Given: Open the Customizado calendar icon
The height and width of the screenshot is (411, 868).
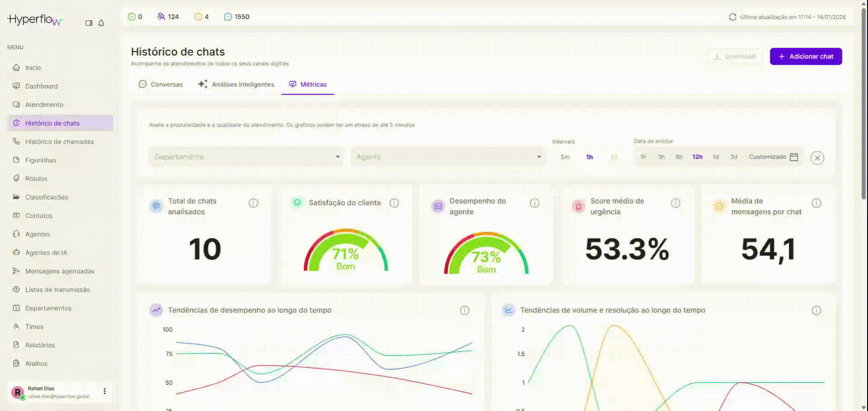Looking at the screenshot, I should [x=794, y=157].
